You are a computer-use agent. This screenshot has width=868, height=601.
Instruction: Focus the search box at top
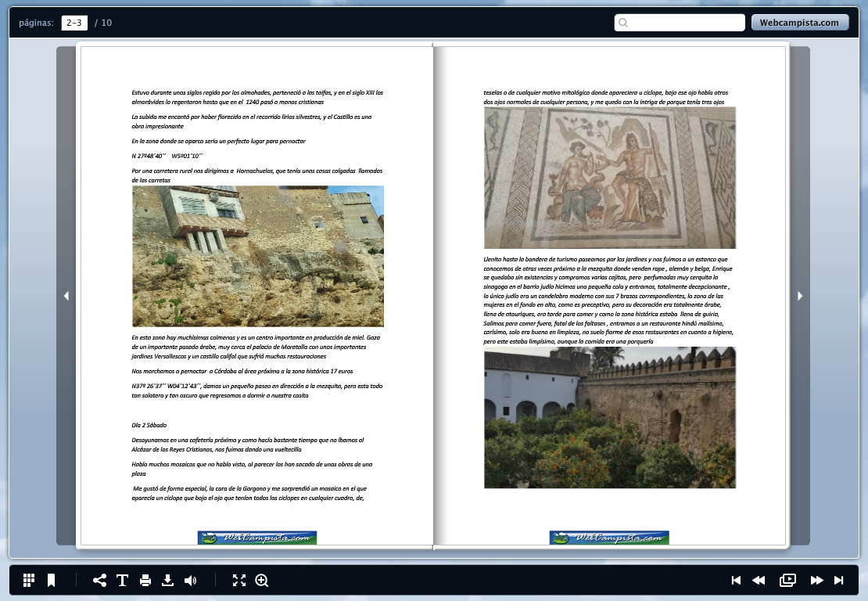click(680, 23)
